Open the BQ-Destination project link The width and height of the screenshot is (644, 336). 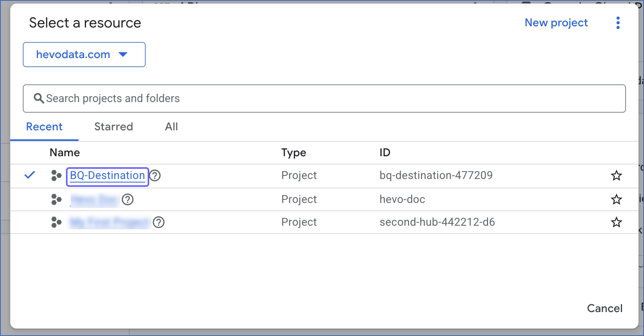tap(107, 175)
